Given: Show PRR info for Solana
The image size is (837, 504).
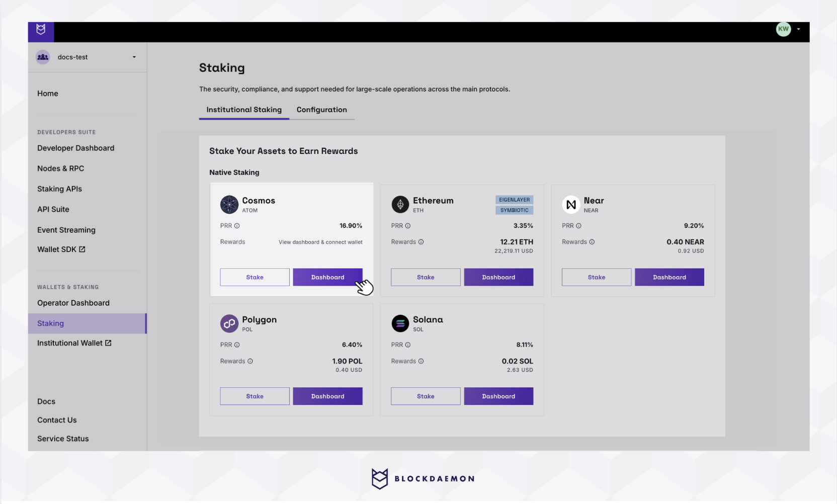Looking at the screenshot, I should tap(408, 345).
